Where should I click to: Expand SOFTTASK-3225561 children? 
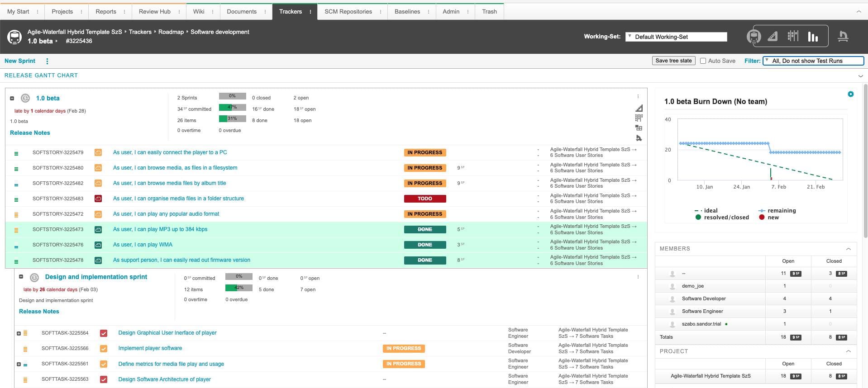click(x=19, y=364)
